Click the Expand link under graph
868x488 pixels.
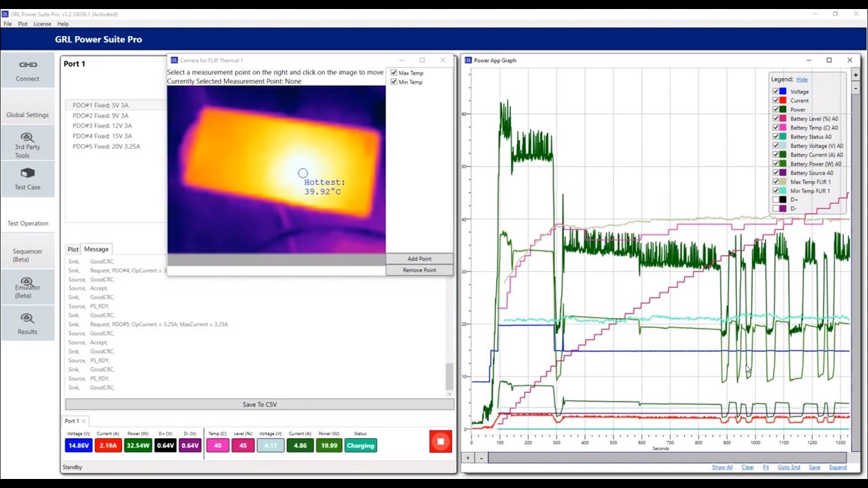click(x=838, y=467)
